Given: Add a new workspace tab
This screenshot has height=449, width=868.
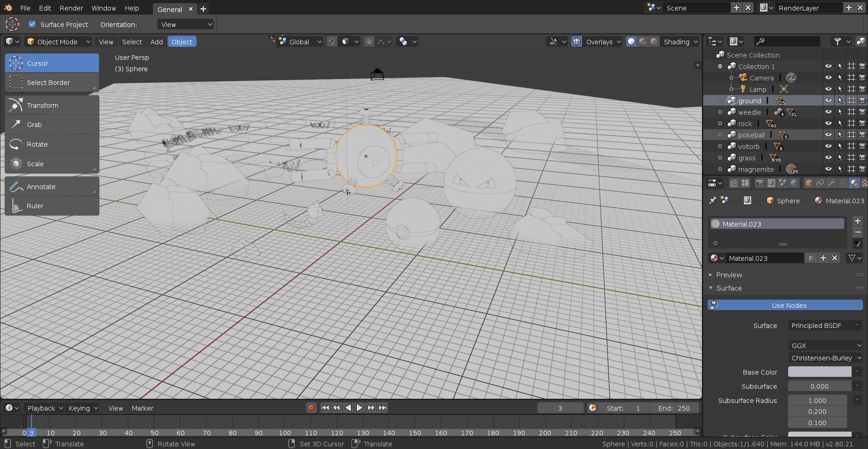Looking at the screenshot, I should pyautogui.click(x=204, y=9).
